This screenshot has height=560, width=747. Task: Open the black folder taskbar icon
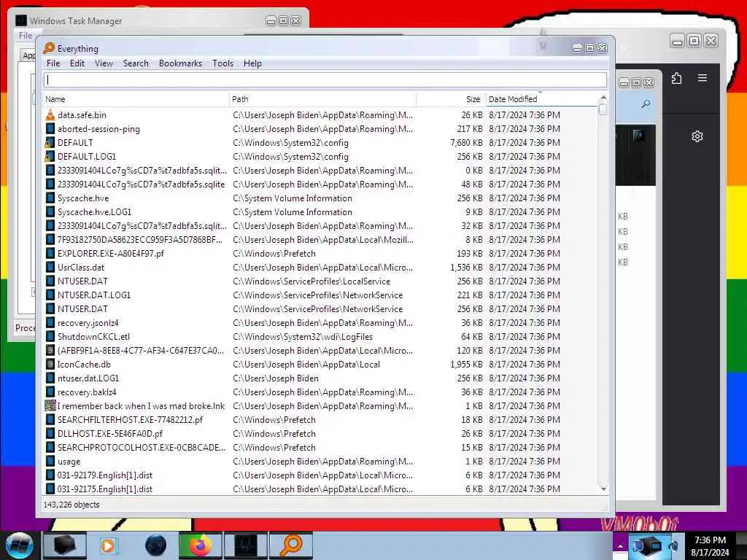pos(64,545)
